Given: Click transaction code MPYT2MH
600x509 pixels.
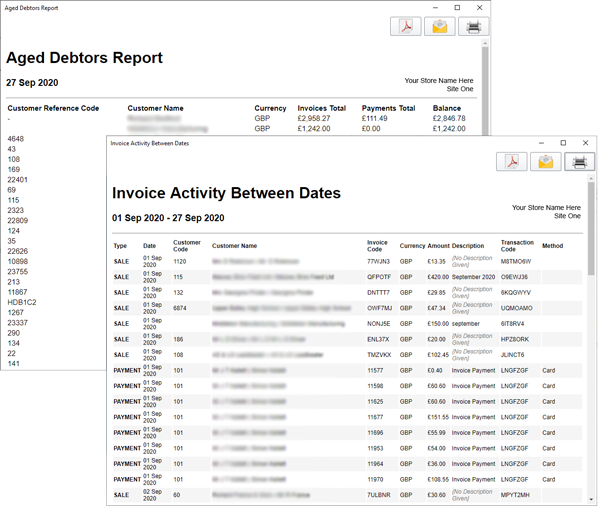Looking at the screenshot, I should click(x=519, y=494).
